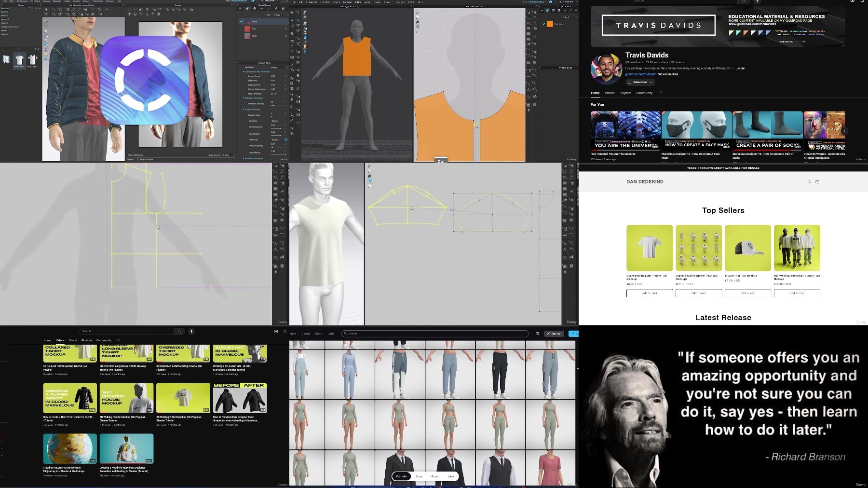Select the orange vest on the grey avatar
The image size is (868, 488).
pyautogui.click(x=357, y=56)
